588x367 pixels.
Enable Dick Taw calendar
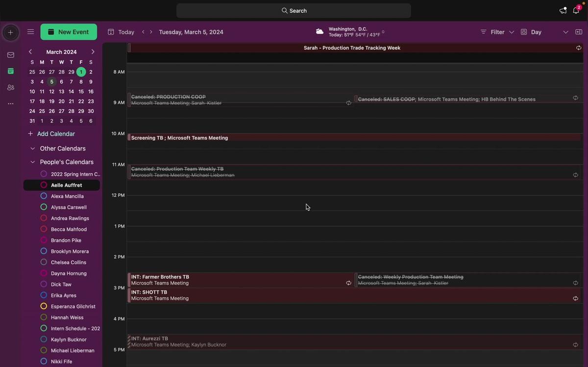pyautogui.click(x=44, y=285)
